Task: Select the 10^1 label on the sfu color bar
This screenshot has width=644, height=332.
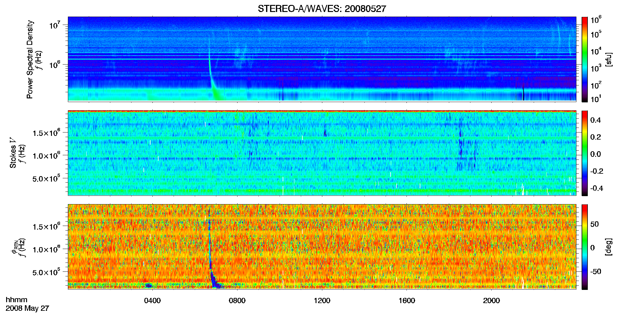Action: [596, 99]
